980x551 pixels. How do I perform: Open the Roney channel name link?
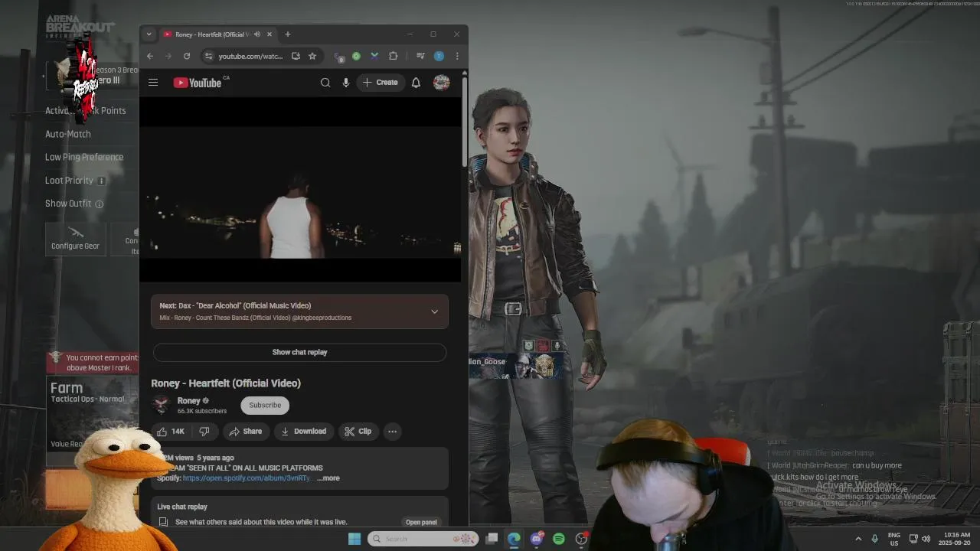pyautogui.click(x=189, y=400)
